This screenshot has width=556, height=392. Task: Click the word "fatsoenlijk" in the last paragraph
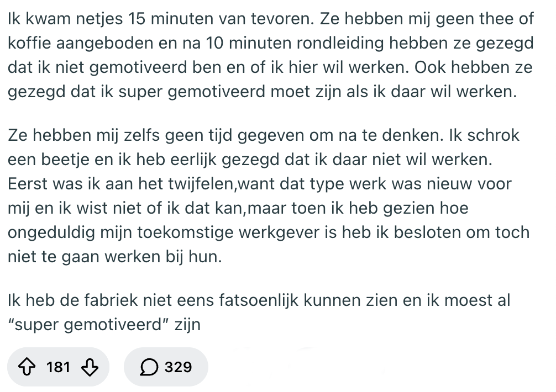259,300
